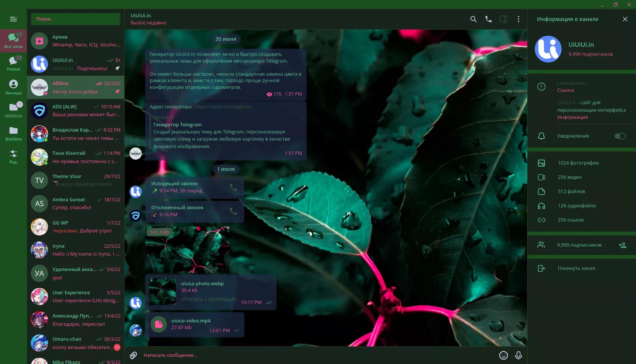This screenshot has height=364, width=636.
Task: Open the uiuiui.in/telegram generator link
Action: pos(223,107)
